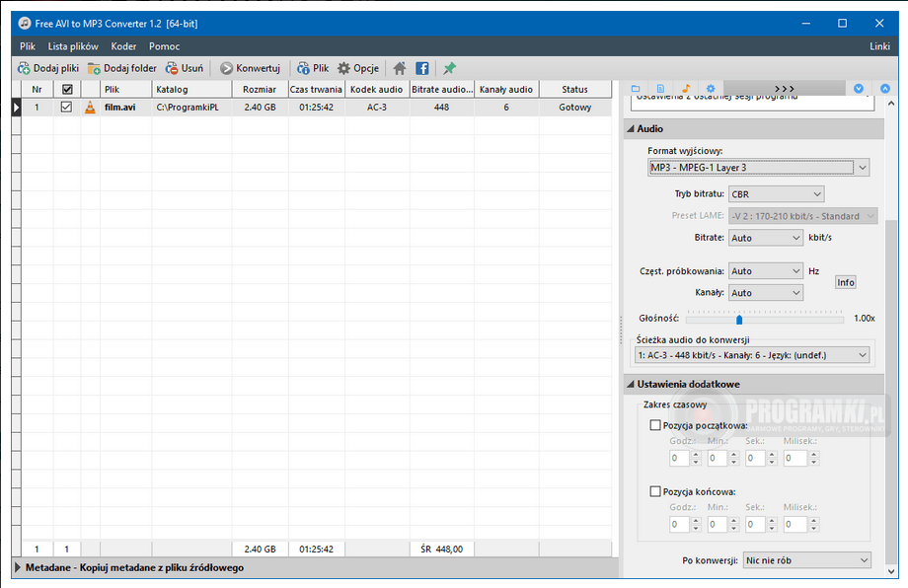Click the row selector arrow of row 1

click(x=16, y=108)
